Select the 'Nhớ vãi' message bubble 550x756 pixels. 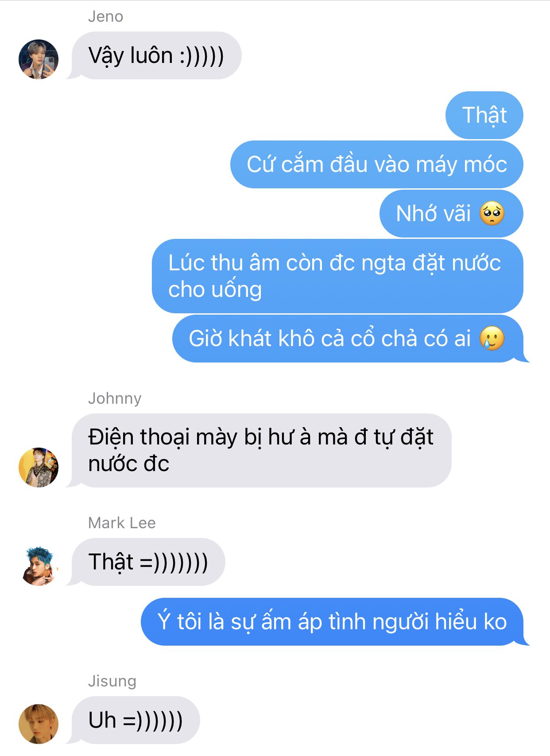451,214
